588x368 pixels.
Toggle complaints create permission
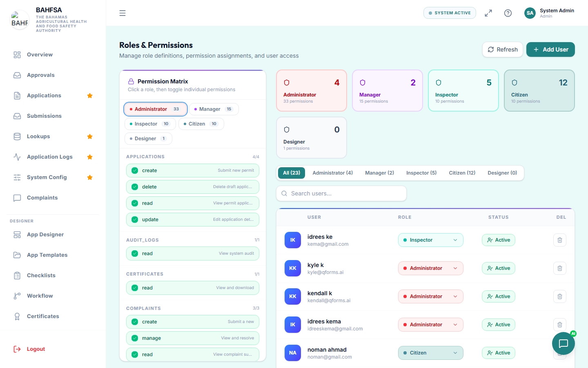coord(193,322)
